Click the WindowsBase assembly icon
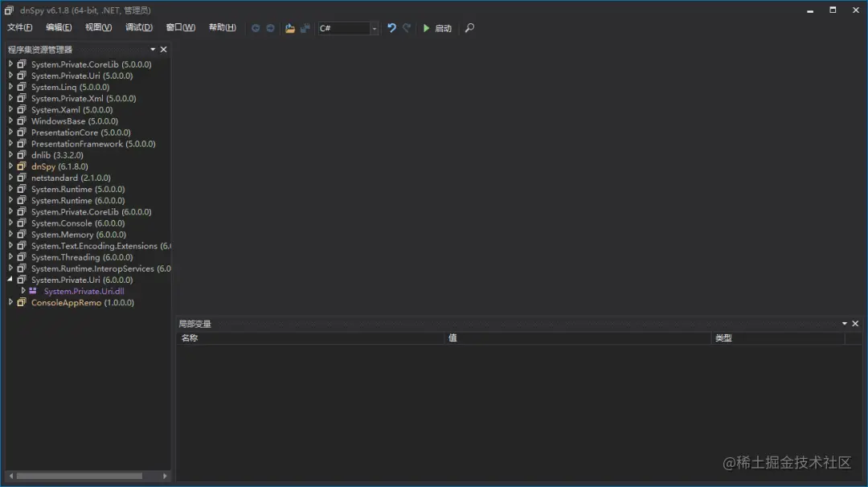 tap(22, 121)
